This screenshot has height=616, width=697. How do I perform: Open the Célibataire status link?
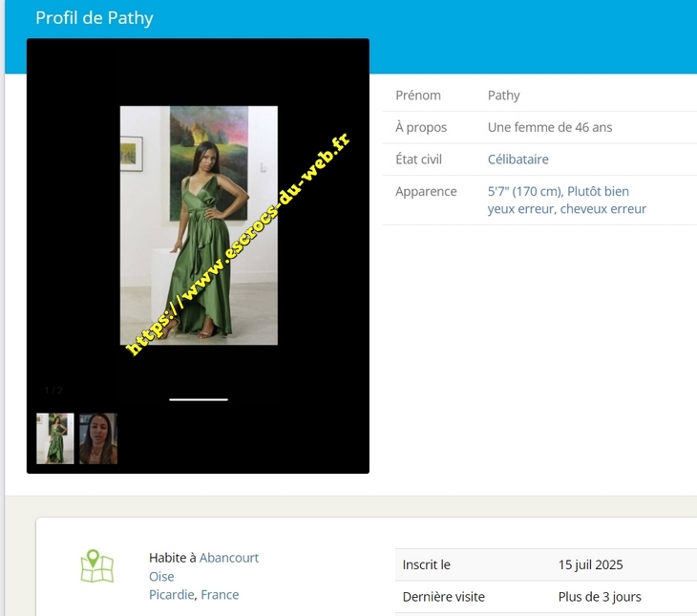click(x=517, y=159)
